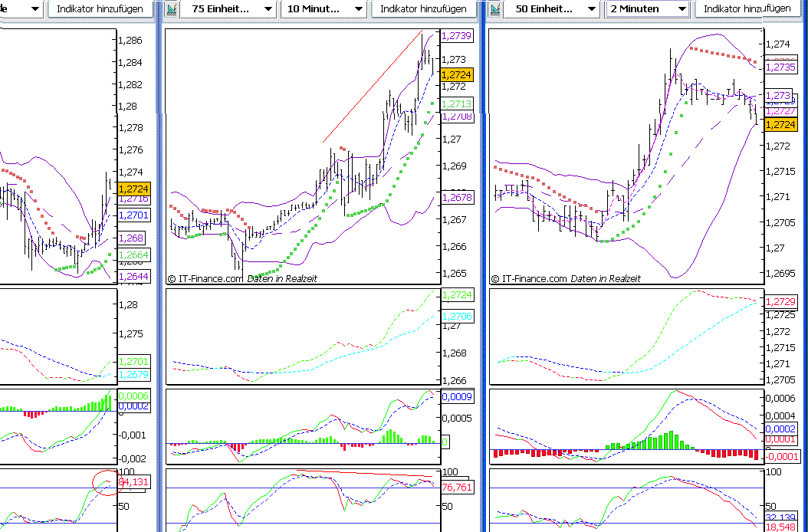Click the green 1,2713 price label
808x532 pixels.
[458, 103]
